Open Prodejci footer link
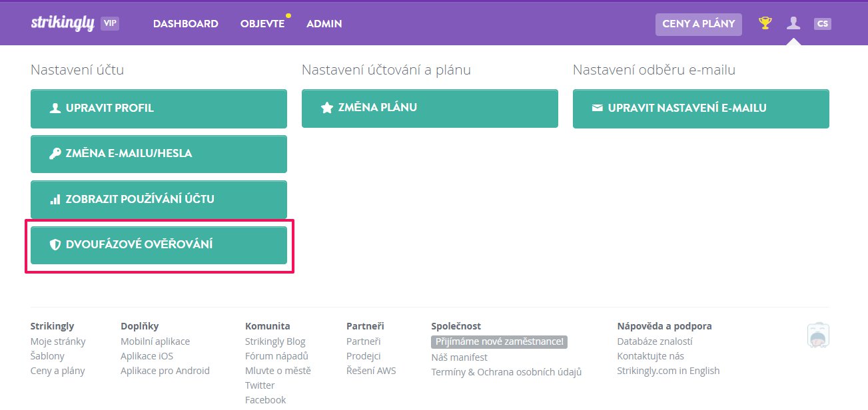Image resolution: width=868 pixels, height=410 pixels. point(364,356)
